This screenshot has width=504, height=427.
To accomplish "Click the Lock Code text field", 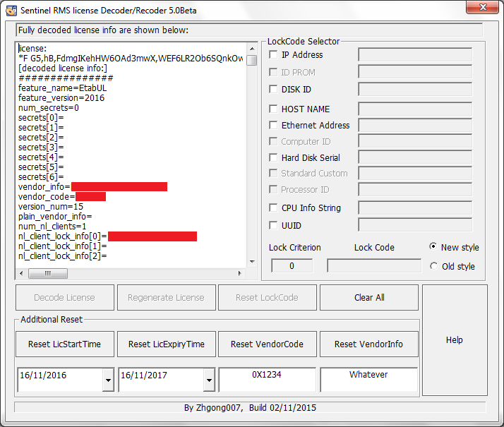I will pyautogui.click(x=374, y=265).
